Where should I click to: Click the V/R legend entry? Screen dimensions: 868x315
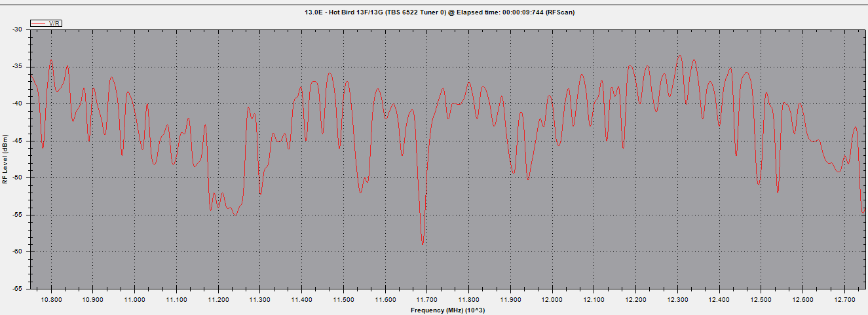(47, 23)
